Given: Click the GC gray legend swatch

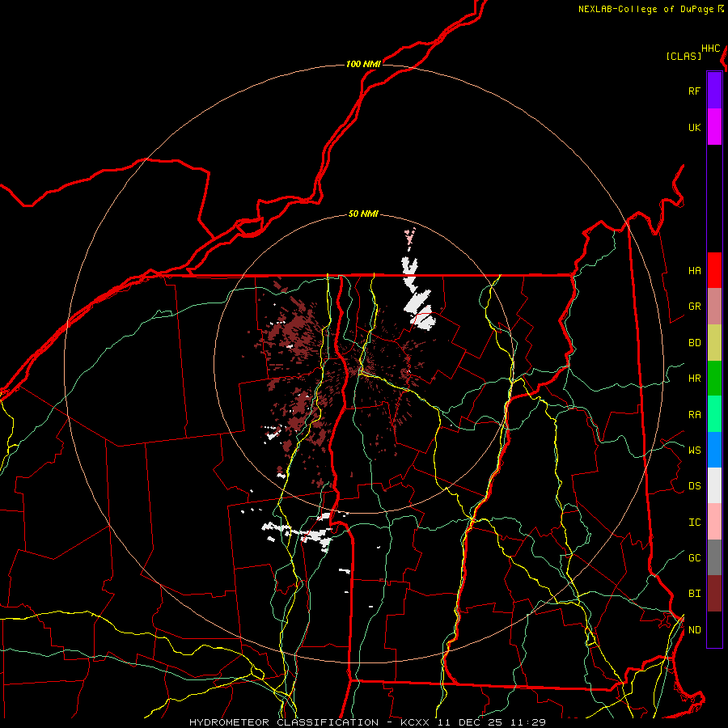Looking at the screenshot, I should click(x=714, y=557).
